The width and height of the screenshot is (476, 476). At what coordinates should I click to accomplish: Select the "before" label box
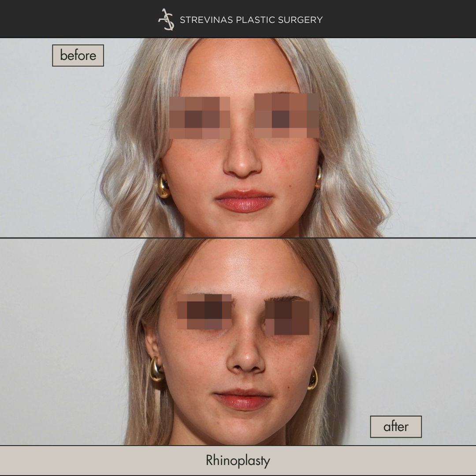pos(78,56)
